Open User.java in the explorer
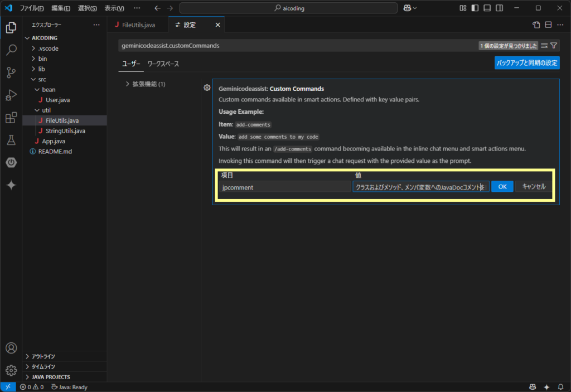The width and height of the screenshot is (571, 392). click(57, 100)
